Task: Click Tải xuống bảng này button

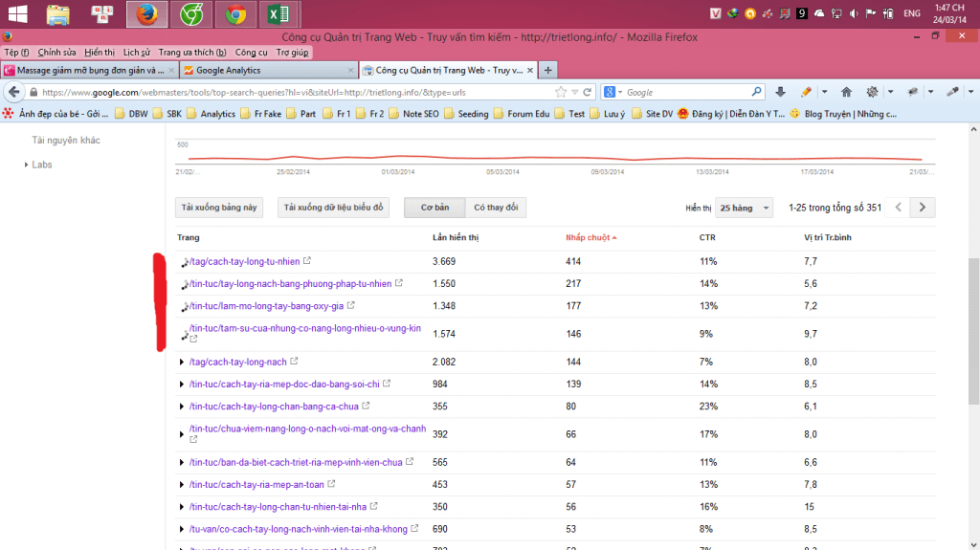Action: click(x=219, y=208)
